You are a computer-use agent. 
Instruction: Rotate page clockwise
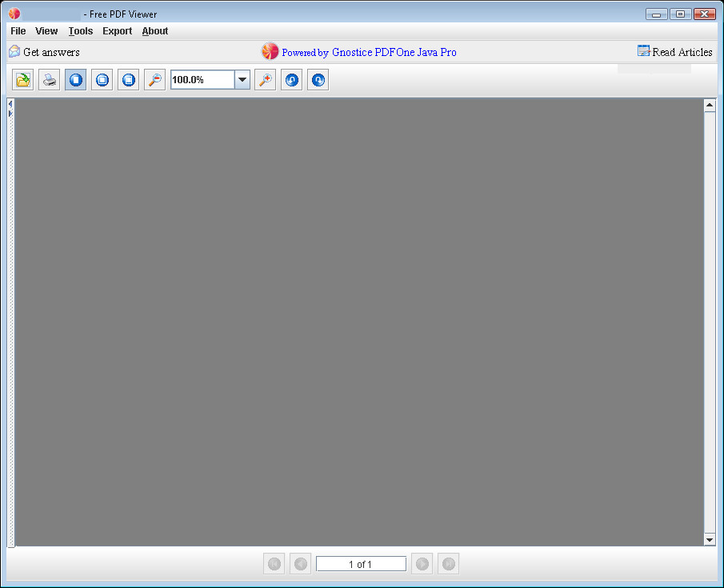point(318,80)
